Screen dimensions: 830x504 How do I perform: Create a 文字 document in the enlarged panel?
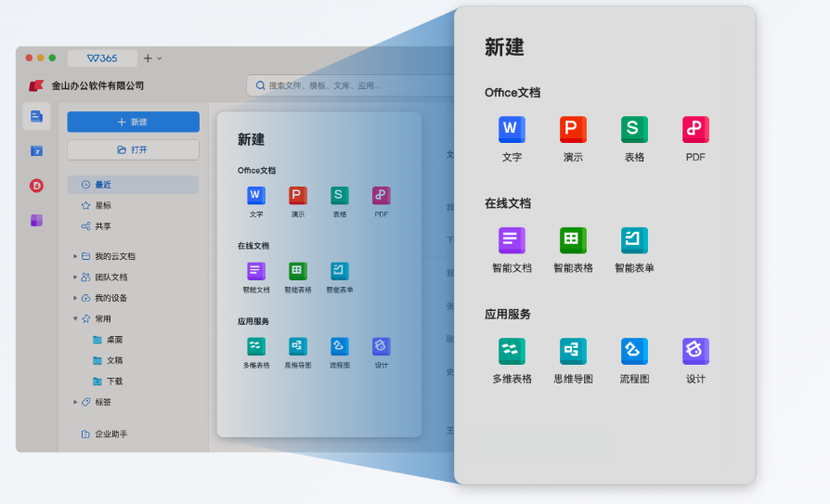pyautogui.click(x=512, y=129)
